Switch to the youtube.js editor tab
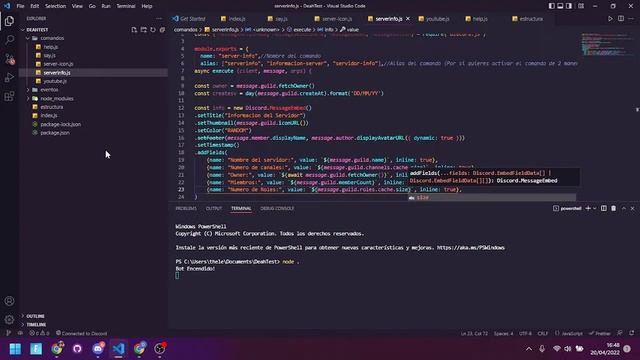This screenshot has height=360, width=640. click(438, 19)
